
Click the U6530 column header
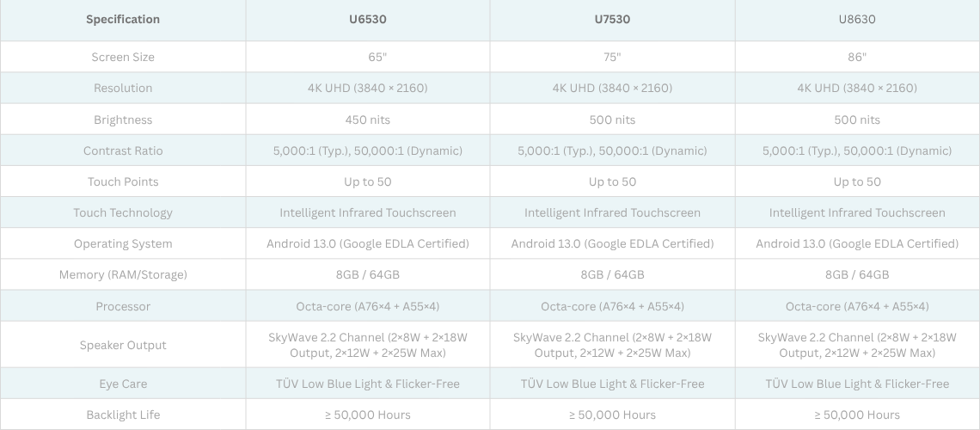(x=367, y=19)
